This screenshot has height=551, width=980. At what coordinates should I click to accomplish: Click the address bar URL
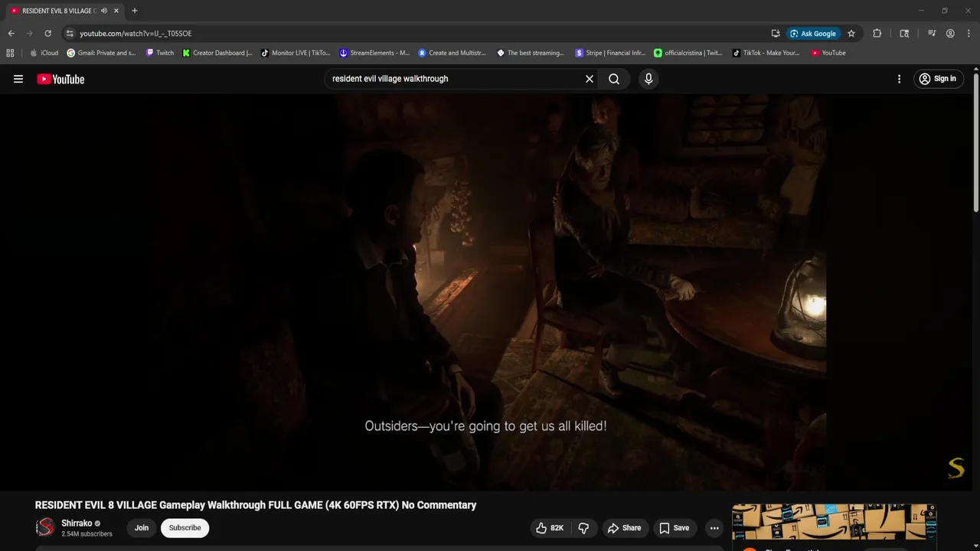pyautogui.click(x=136, y=34)
